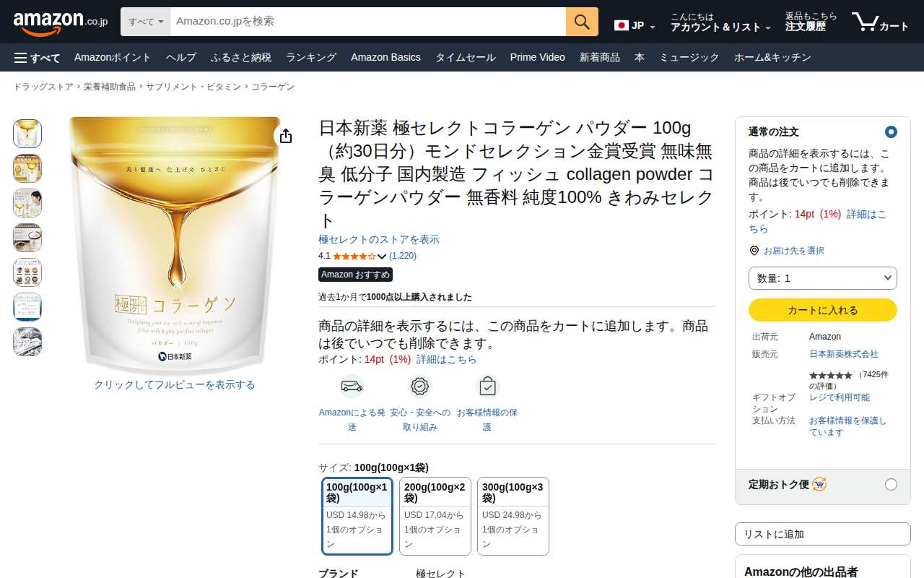Click the 4.1 star rating stars
The width and height of the screenshot is (924, 578).
click(354, 256)
